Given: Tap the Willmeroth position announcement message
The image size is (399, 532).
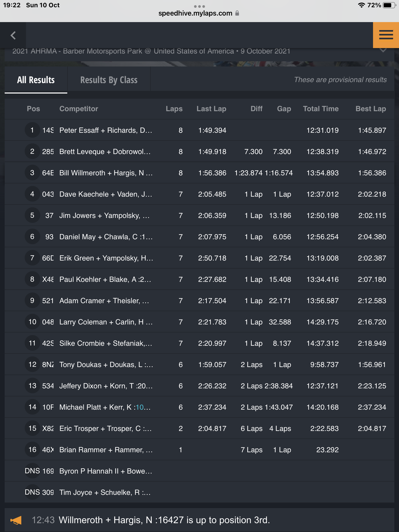Looking at the screenshot, I should click(164, 520).
